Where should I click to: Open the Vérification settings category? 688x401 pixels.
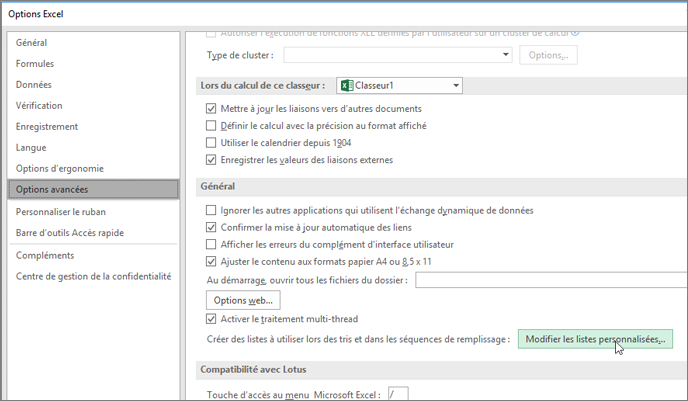pos(39,106)
